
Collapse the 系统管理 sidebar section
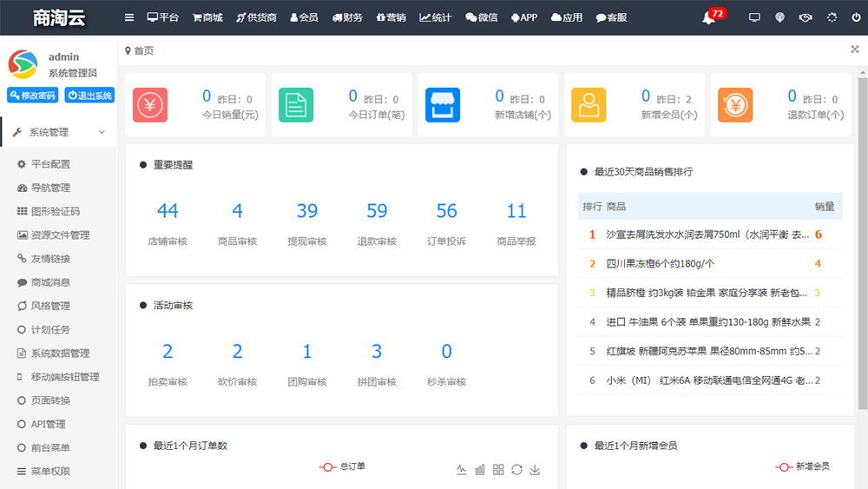coord(58,132)
